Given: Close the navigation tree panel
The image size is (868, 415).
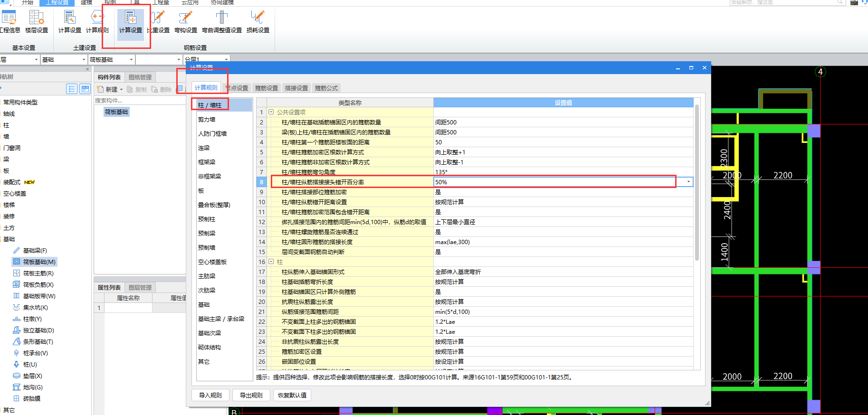Looking at the screenshot, I should point(87,69).
